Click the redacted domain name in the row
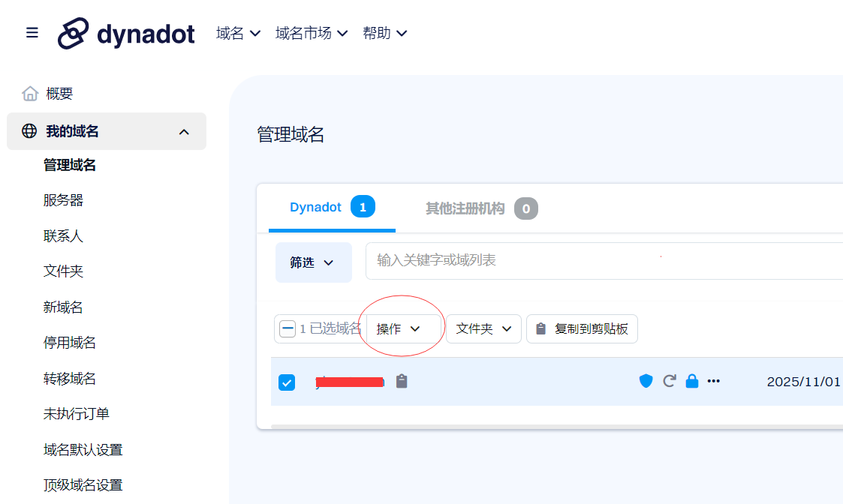 click(350, 382)
